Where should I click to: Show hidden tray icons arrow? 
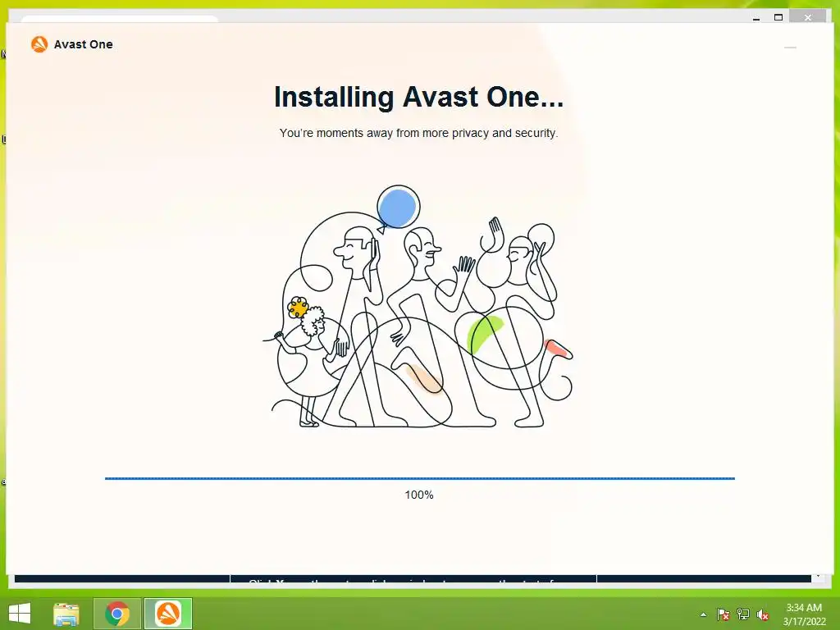[703, 614]
